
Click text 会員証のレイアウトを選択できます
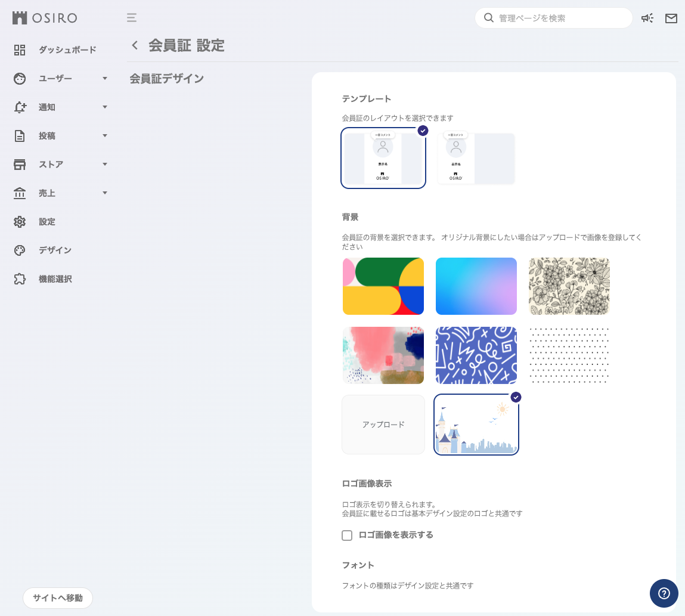(398, 118)
